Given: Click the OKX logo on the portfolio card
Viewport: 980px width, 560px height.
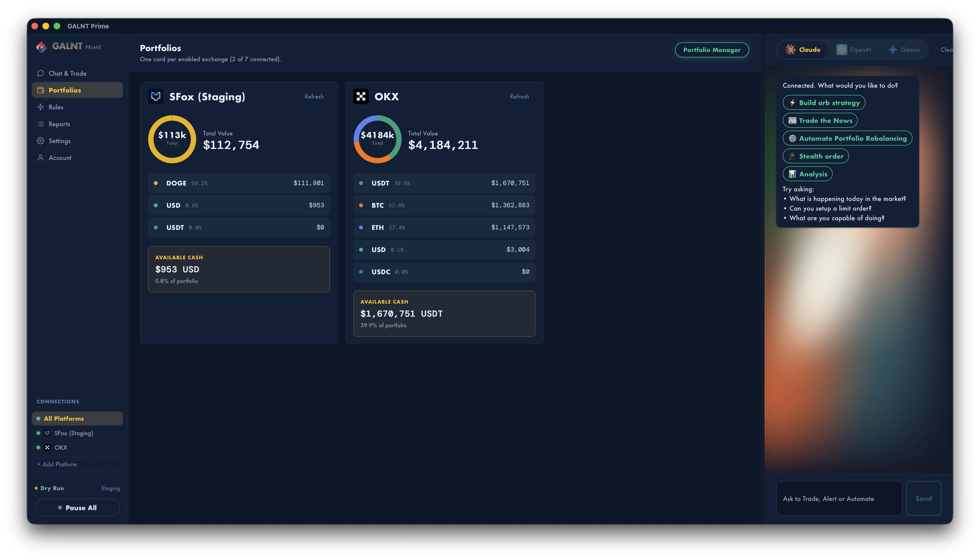Looking at the screenshot, I should [361, 96].
